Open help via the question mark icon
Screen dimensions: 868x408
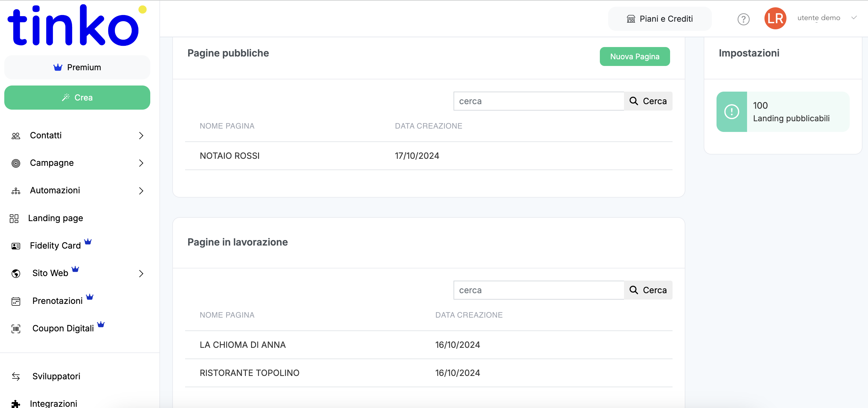pos(743,19)
